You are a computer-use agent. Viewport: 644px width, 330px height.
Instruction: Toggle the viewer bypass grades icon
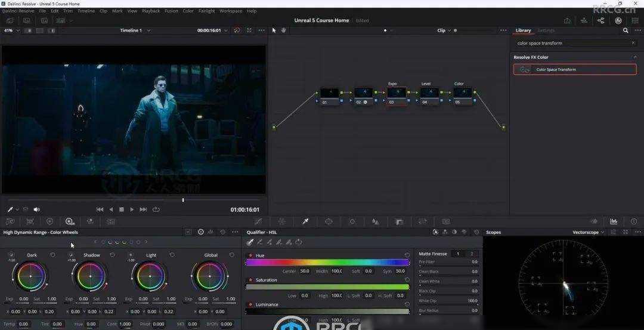click(237, 30)
